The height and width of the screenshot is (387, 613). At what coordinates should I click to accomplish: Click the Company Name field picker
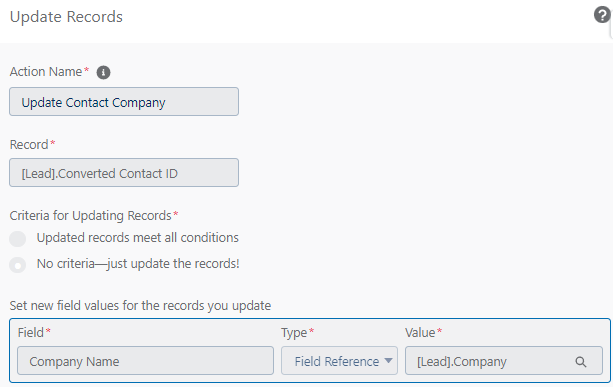coord(145,360)
